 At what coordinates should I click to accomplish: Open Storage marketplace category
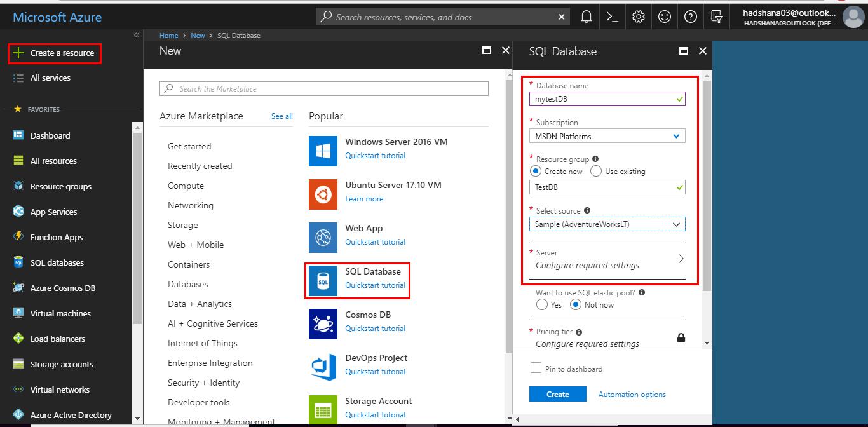pyautogui.click(x=183, y=225)
